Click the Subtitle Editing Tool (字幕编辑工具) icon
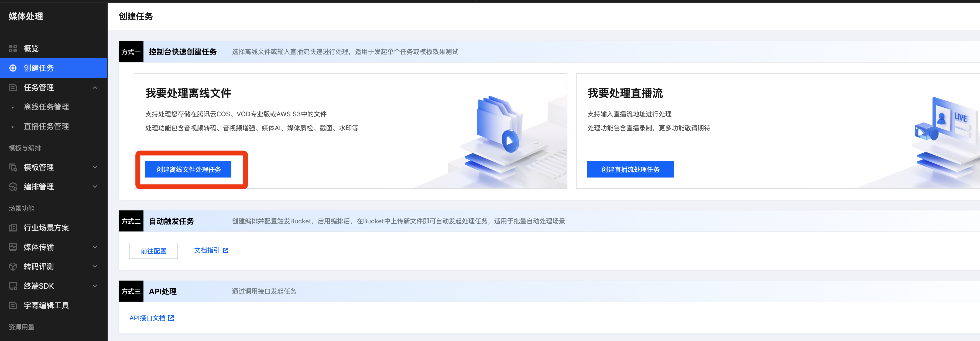This screenshot has height=341, width=980. (x=13, y=305)
